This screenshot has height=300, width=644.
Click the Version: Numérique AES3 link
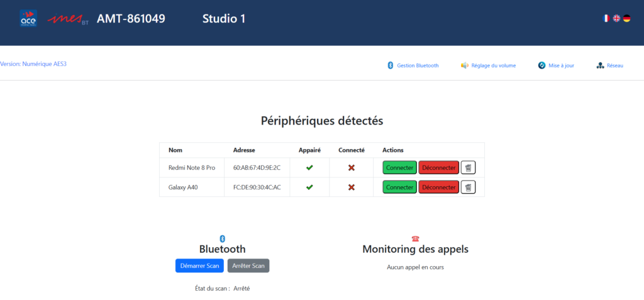(33, 64)
